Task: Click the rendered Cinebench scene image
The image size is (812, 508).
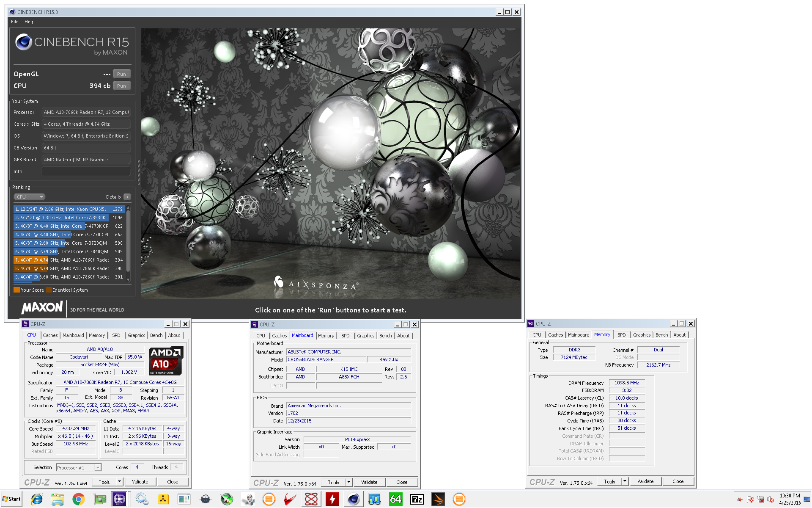Action: (331, 164)
